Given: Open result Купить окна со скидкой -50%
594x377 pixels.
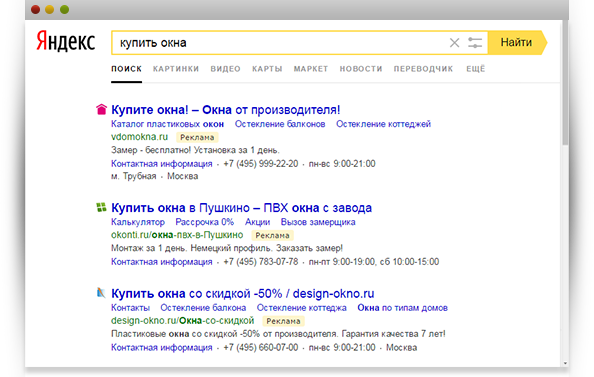Looking at the screenshot, I should [x=242, y=294].
